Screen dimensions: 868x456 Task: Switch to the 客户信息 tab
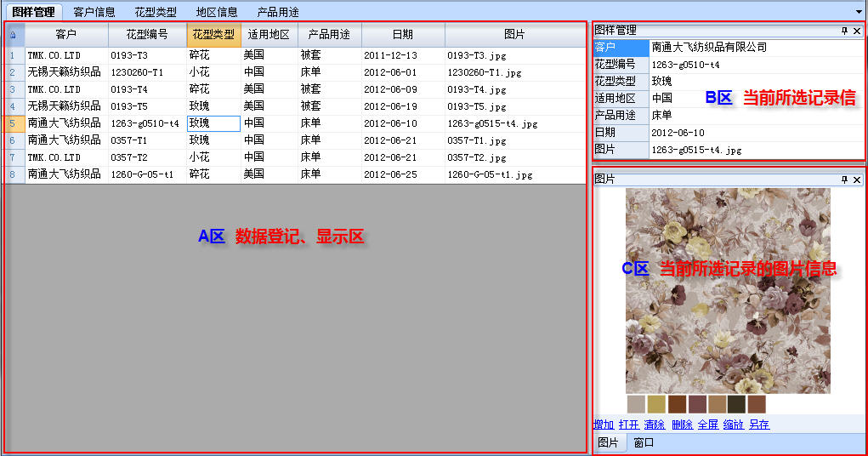94,12
